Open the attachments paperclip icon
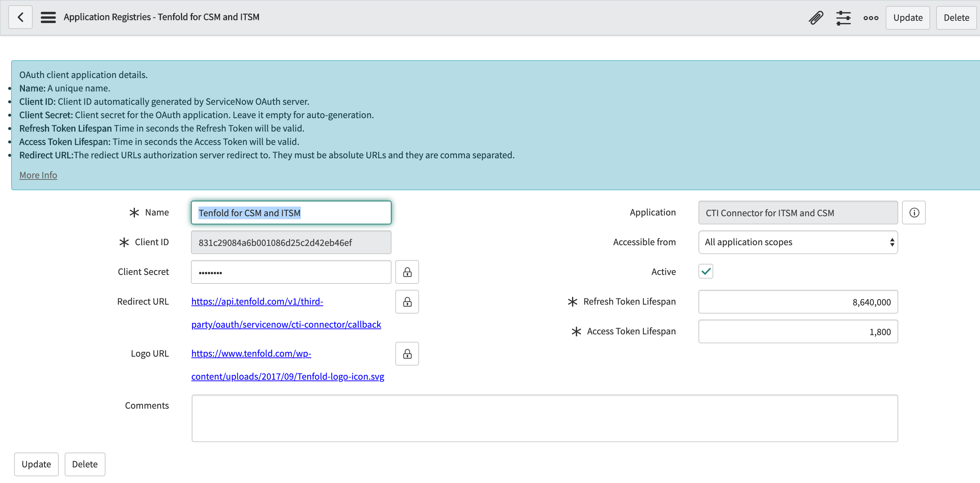The width and height of the screenshot is (980, 483). click(x=816, y=17)
